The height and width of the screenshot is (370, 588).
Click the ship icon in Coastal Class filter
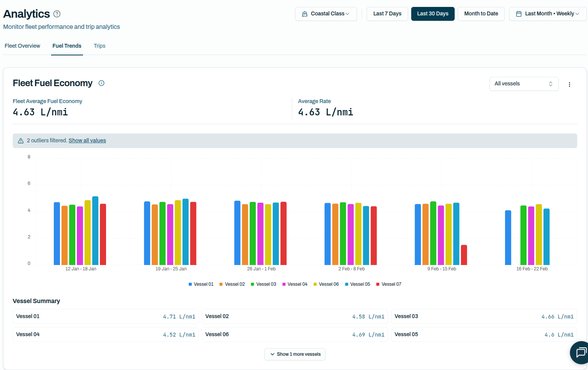click(304, 13)
